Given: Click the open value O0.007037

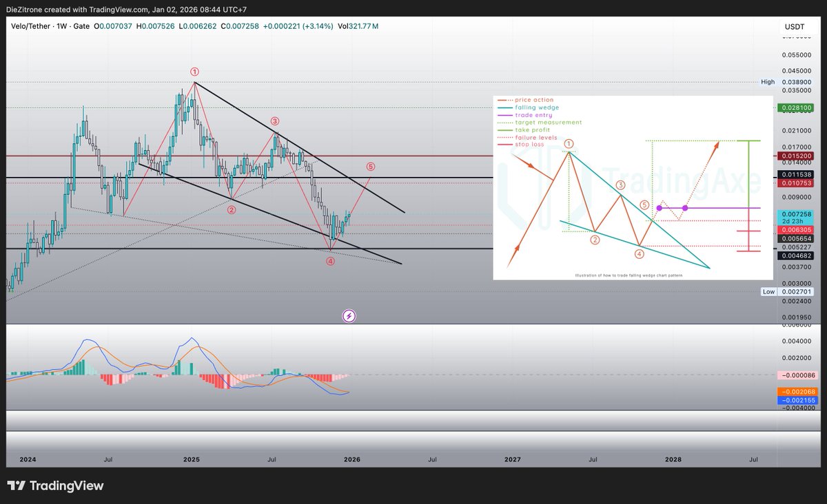Looking at the screenshot, I should point(113,26).
